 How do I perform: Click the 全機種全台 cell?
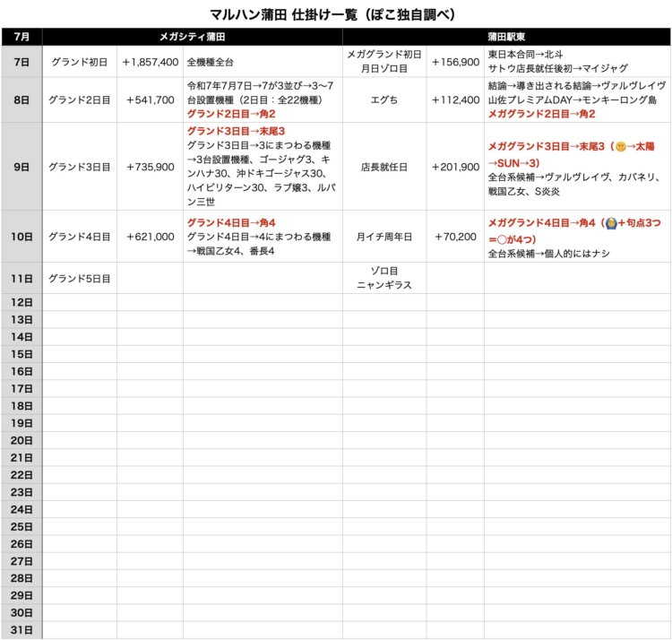pos(263,62)
